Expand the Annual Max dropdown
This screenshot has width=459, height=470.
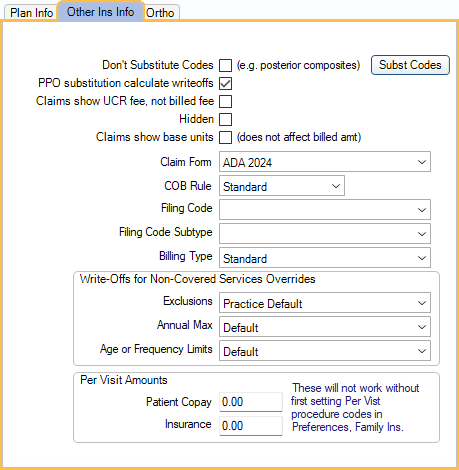click(325, 327)
